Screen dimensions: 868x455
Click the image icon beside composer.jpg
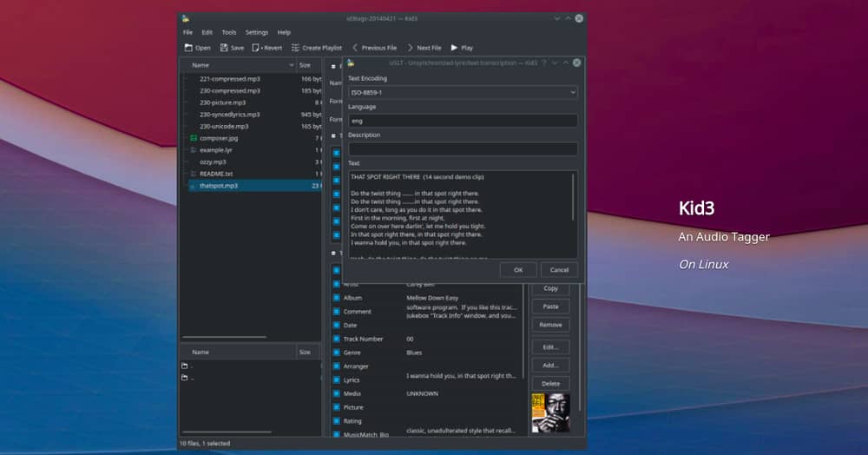pos(194,138)
